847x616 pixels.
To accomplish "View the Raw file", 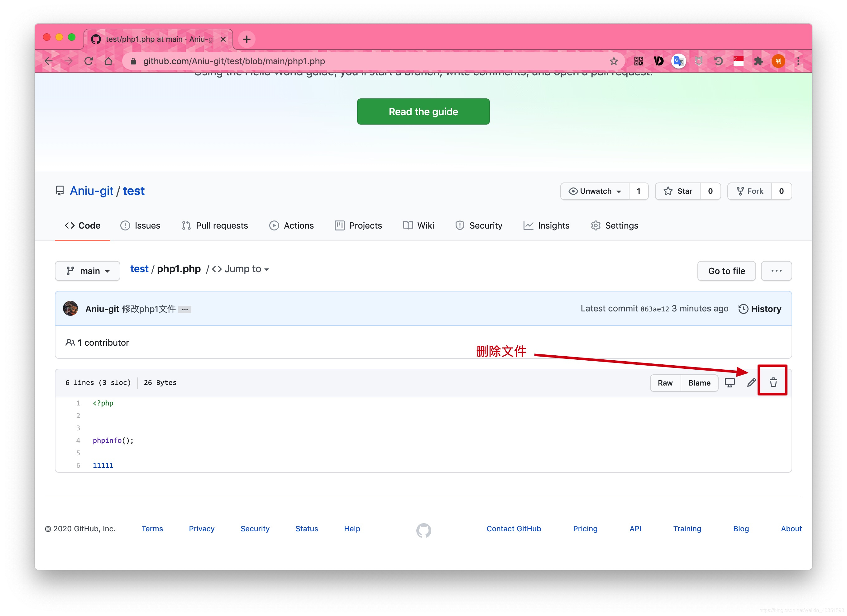I will tap(665, 383).
